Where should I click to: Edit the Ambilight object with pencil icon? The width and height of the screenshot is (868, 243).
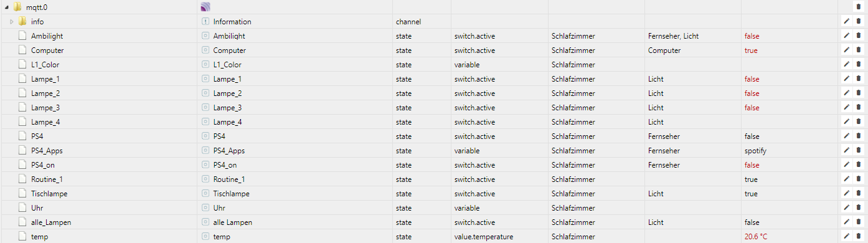tap(846, 36)
